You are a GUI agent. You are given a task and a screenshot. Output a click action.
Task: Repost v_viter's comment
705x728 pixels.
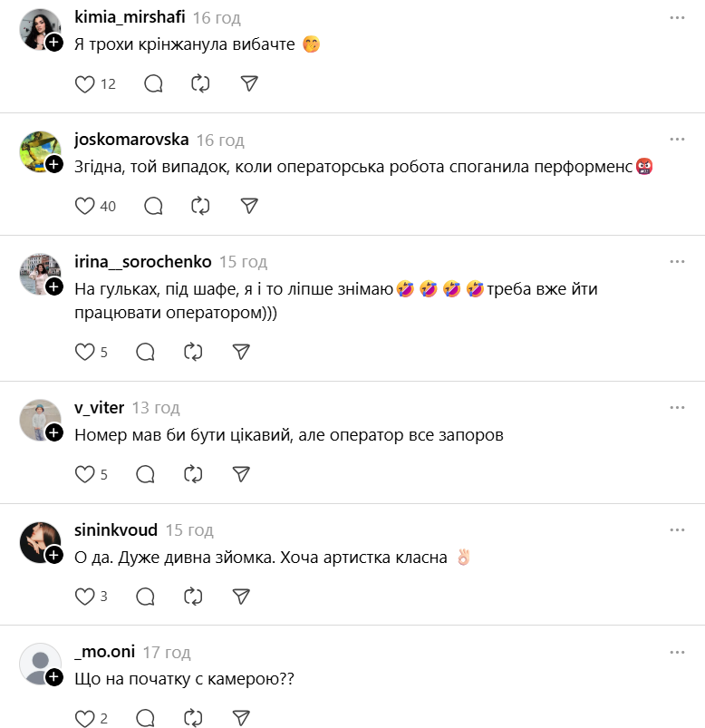coord(192,474)
